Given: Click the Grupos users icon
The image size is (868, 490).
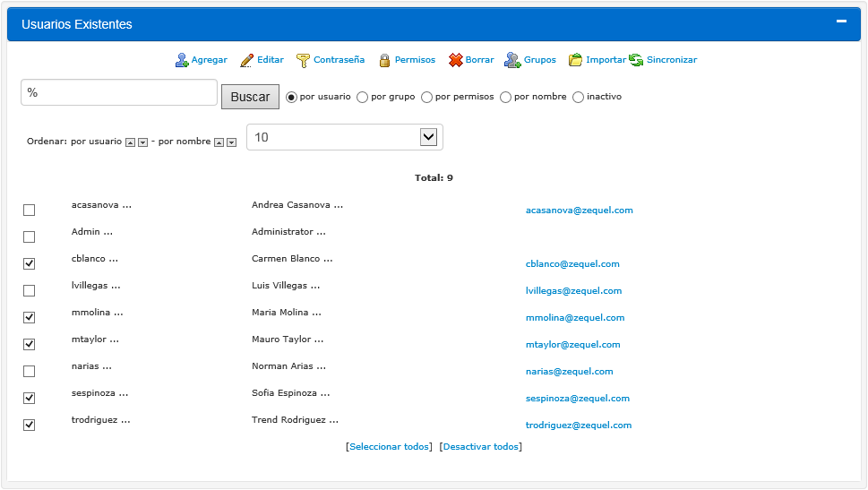Looking at the screenshot, I should (x=512, y=60).
